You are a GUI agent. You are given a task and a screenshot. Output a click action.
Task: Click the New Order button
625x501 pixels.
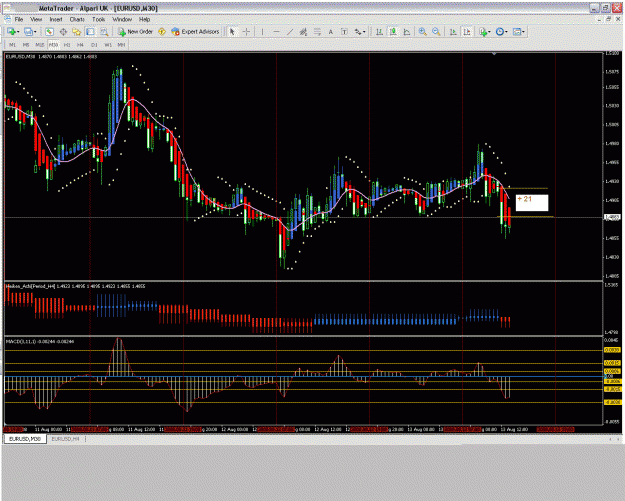pos(135,31)
